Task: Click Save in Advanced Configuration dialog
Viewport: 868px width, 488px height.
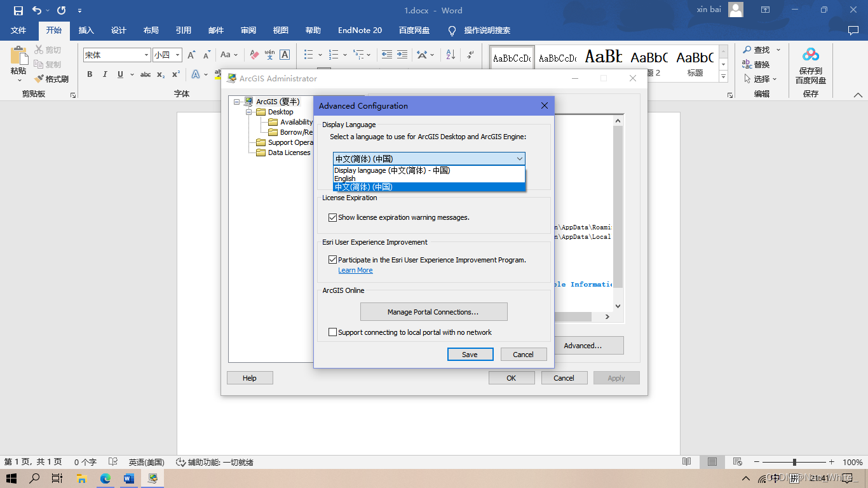Action: click(470, 355)
